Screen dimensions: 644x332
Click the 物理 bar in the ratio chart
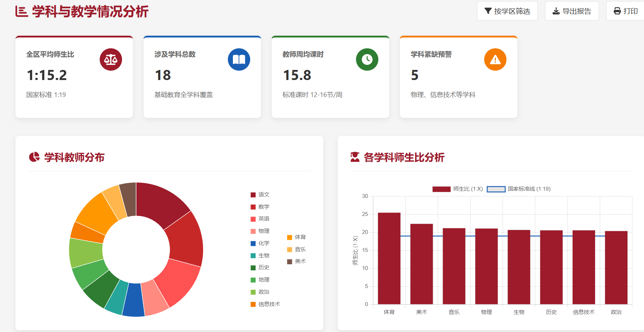(x=486, y=266)
